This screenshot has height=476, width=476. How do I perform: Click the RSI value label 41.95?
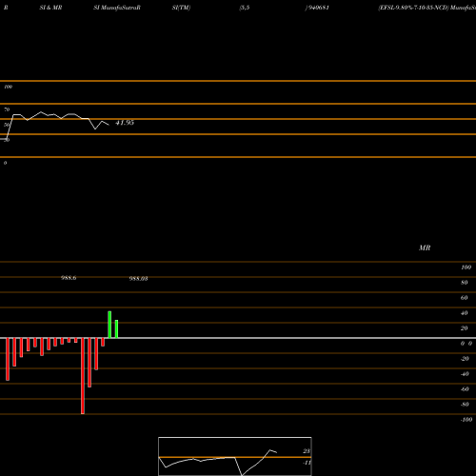point(125,123)
